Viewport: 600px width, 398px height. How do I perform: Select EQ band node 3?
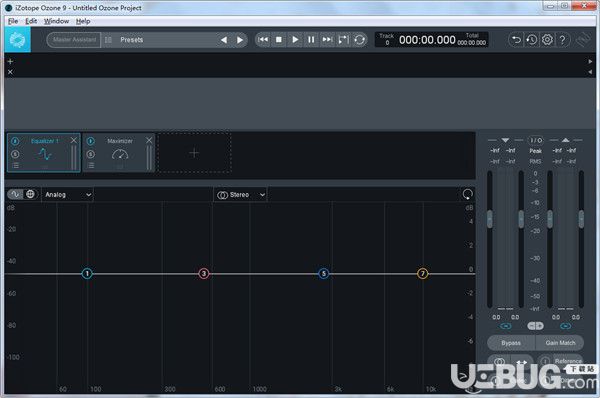204,274
